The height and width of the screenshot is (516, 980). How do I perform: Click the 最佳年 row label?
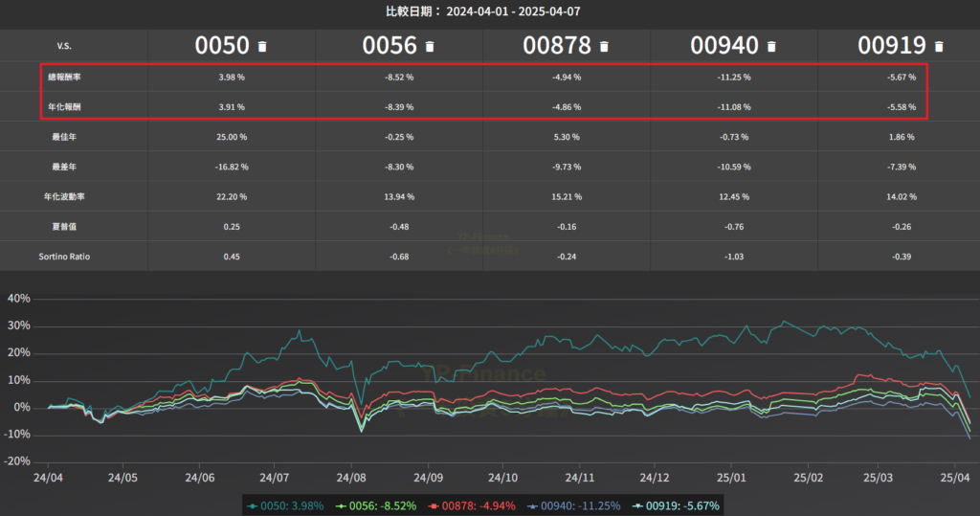(64, 137)
